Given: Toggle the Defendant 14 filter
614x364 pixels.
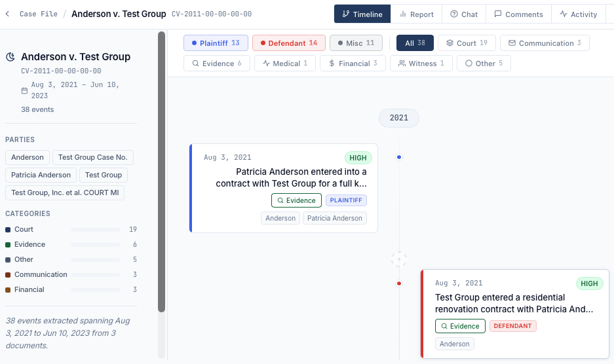Looking at the screenshot, I should point(289,43).
